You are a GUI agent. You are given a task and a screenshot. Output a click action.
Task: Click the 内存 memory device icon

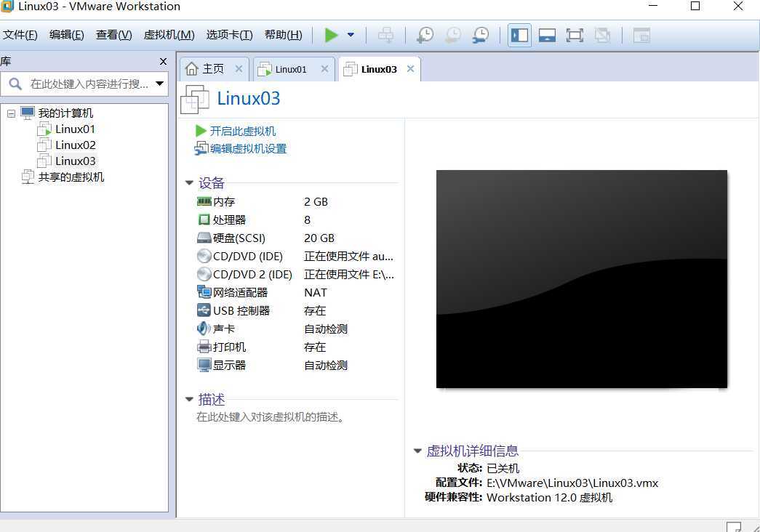pyautogui.click(x=204, y=201)
